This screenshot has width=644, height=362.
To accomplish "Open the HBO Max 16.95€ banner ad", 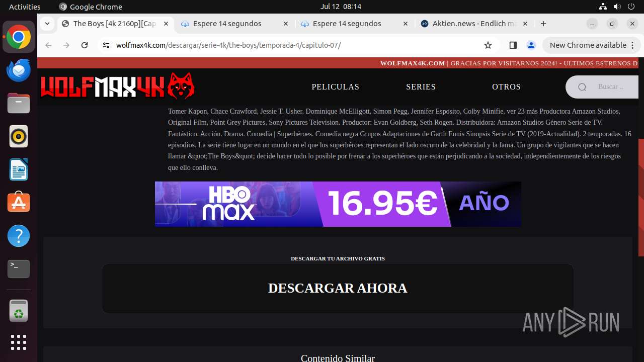I will pyautogui.click(x=338, y=204).
